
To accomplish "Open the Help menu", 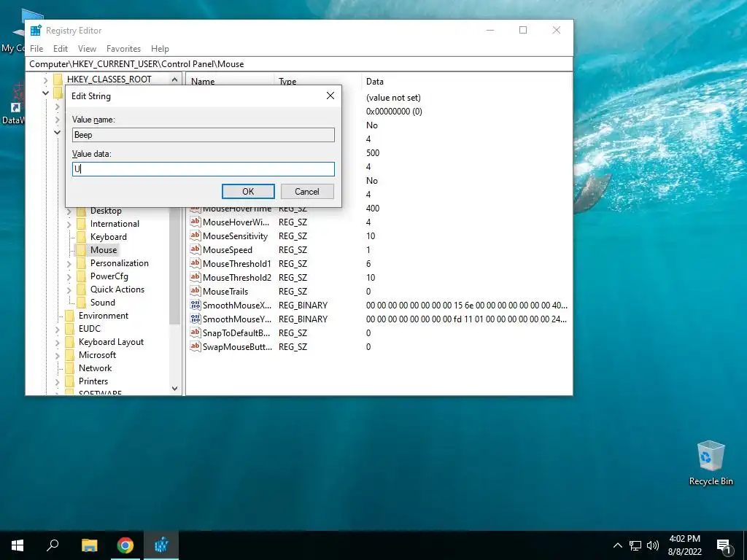I will click(160, 49).
